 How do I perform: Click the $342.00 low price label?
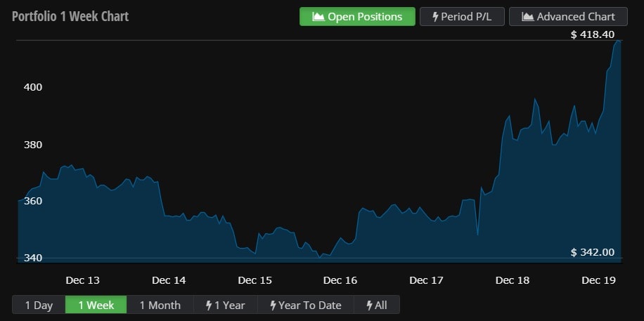[592, 252]
